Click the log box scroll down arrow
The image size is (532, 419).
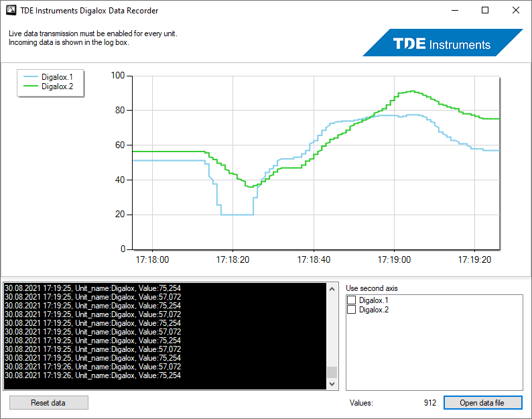point(332,384)
